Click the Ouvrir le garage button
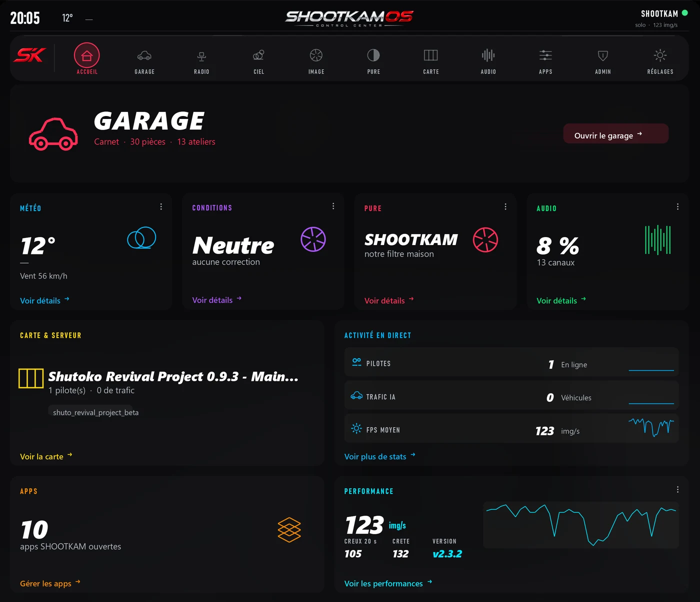Screen dimensions: 700x602 pos(616,133)
